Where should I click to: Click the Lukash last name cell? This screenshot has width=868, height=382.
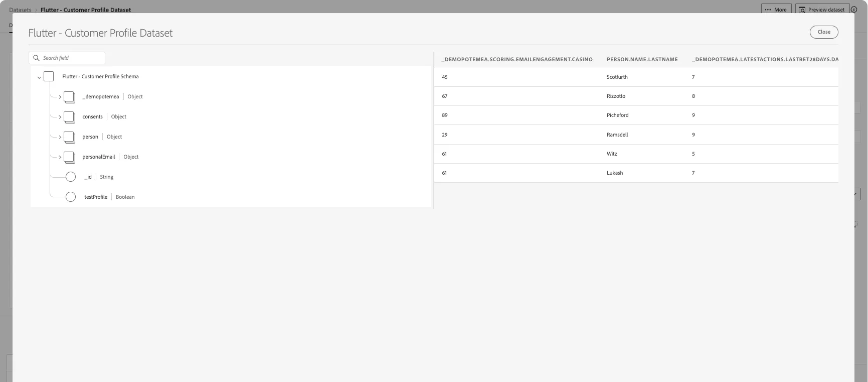tap(615, 173)
